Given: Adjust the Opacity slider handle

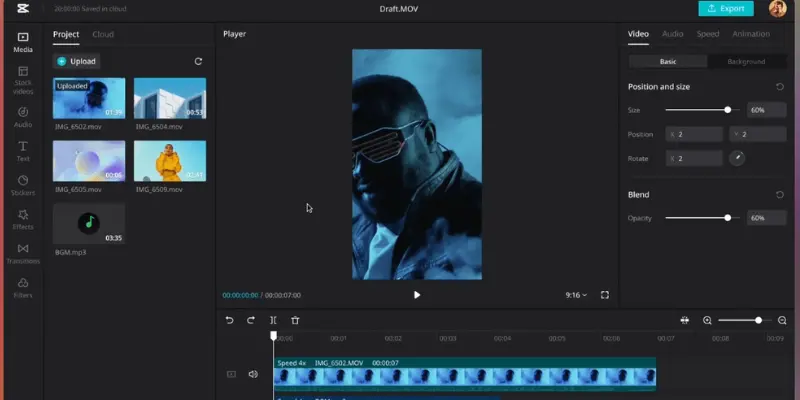Looking at the screenshot, I should point(727,217).
